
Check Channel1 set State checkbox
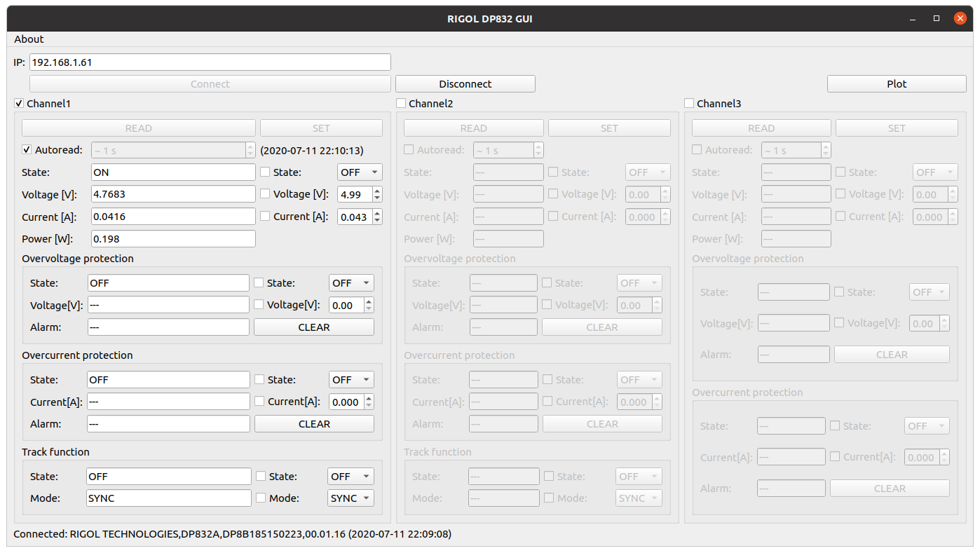[x=265, y=172]
